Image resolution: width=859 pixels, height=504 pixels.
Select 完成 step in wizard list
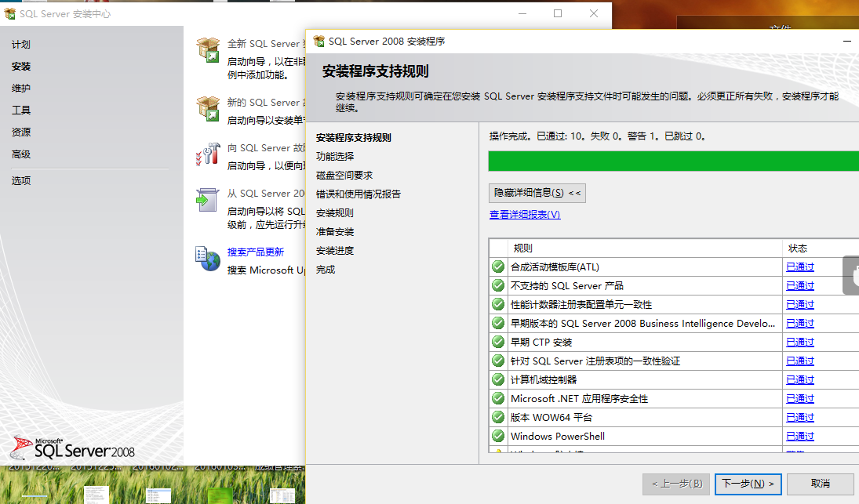click(x=326, y=269)
